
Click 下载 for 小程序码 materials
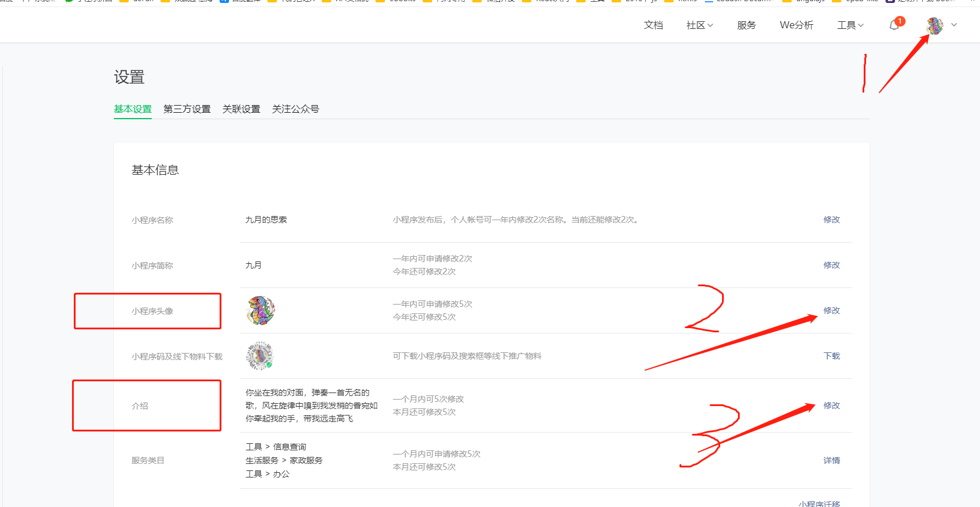(x=832, y=356)
